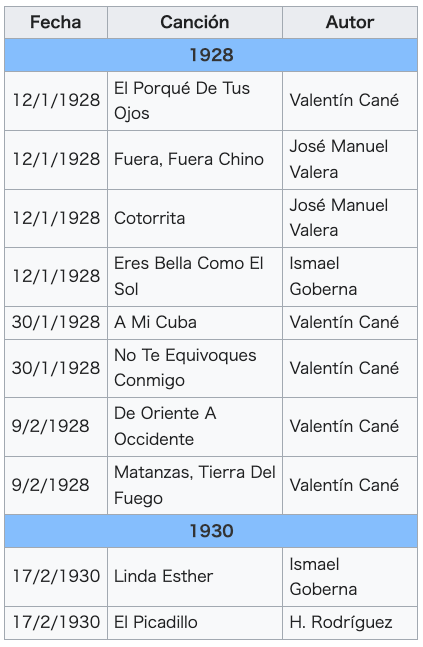Click the Canción column header
This screenshot has height=647, width=423.
[x=195, y=22]
